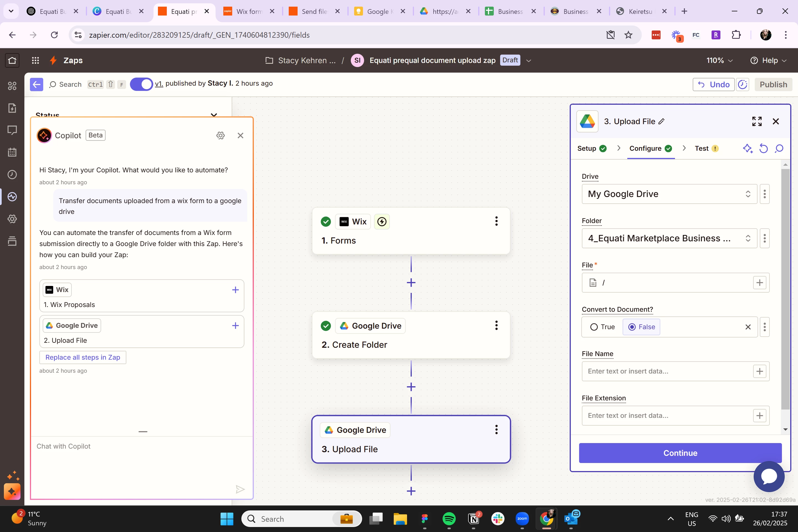
Task: Close the Copilot panel
Action: pos(241,135)
